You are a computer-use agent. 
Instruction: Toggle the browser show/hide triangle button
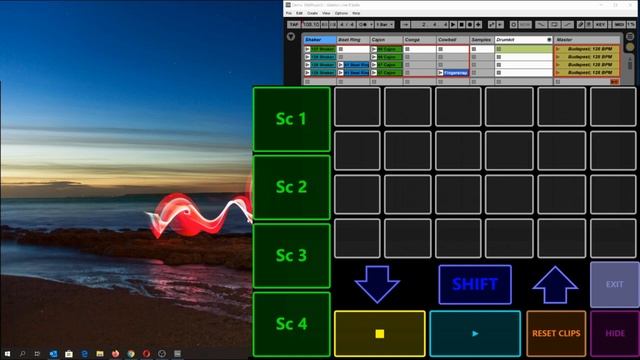pos(291,37)
